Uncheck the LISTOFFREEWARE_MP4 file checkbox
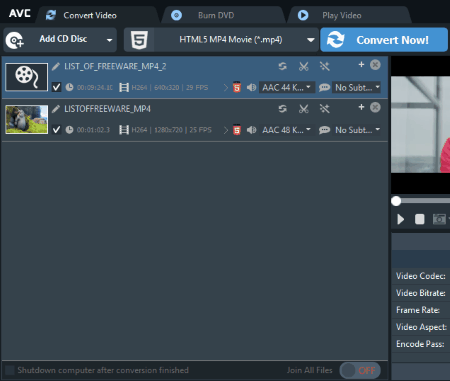This screenshot has height=381, width=450. [57, 130]
